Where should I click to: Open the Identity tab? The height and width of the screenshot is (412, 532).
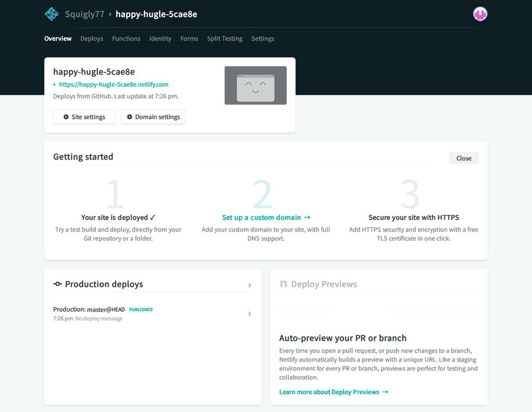click(x=160, y=39)
